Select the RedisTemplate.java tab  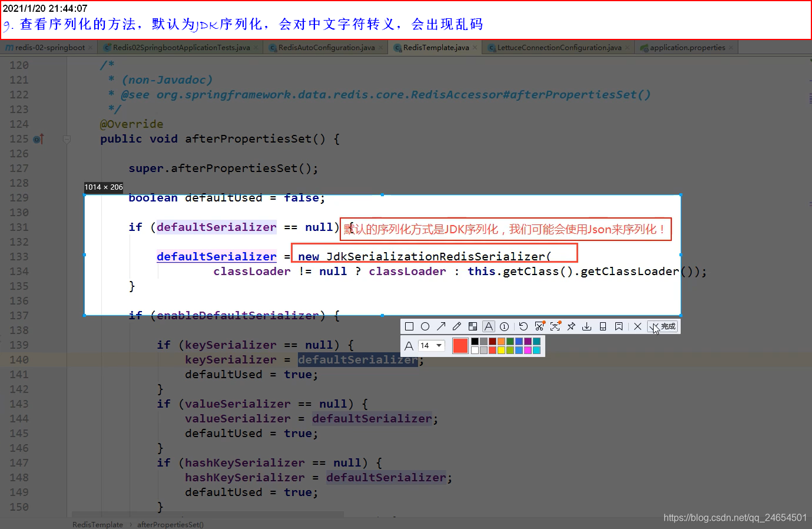pos(436,48)
